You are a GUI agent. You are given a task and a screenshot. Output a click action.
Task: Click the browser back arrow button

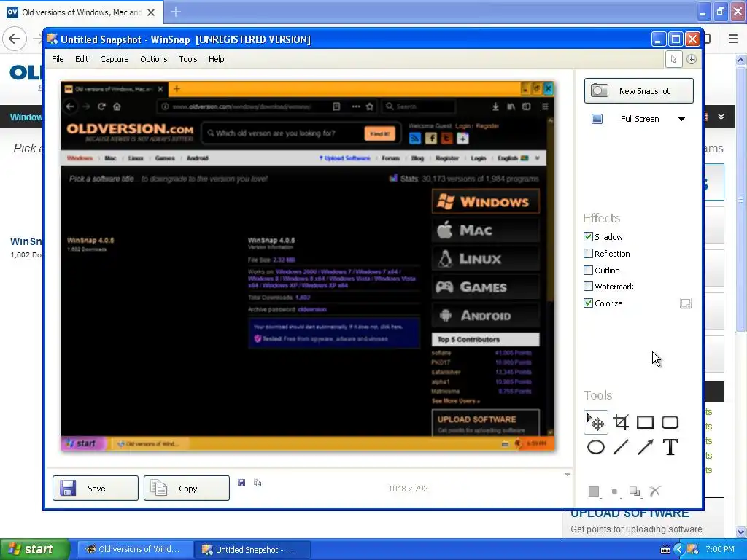click(x=15, y=39)
